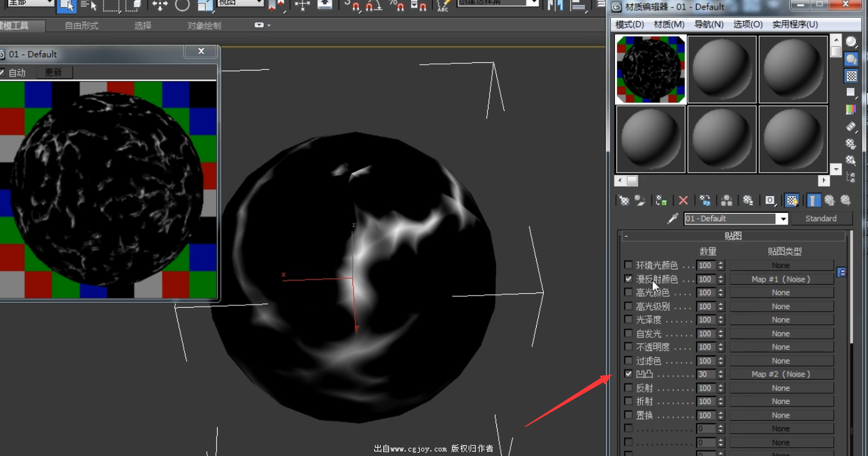Image resolution: width=868 pixels, height=456 pixels.
Task: Open the 01 - Default material name dropdown
Action: (x=782, y=219)
